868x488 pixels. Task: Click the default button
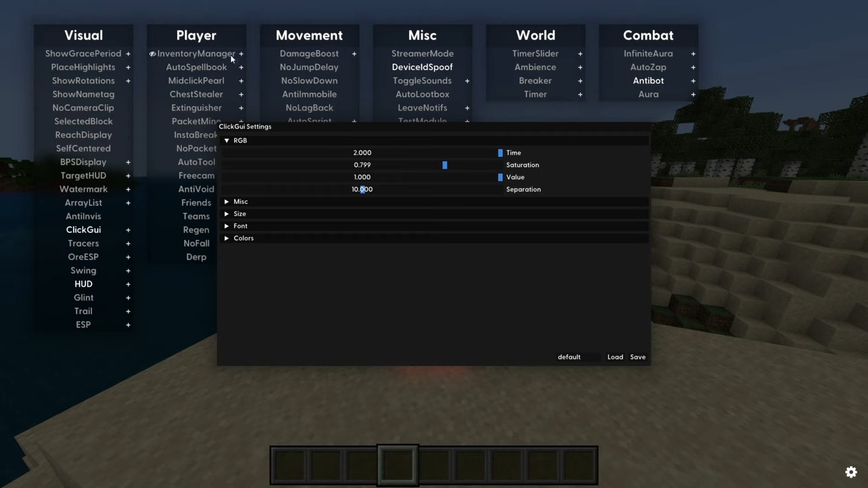[x=569, y=357]
